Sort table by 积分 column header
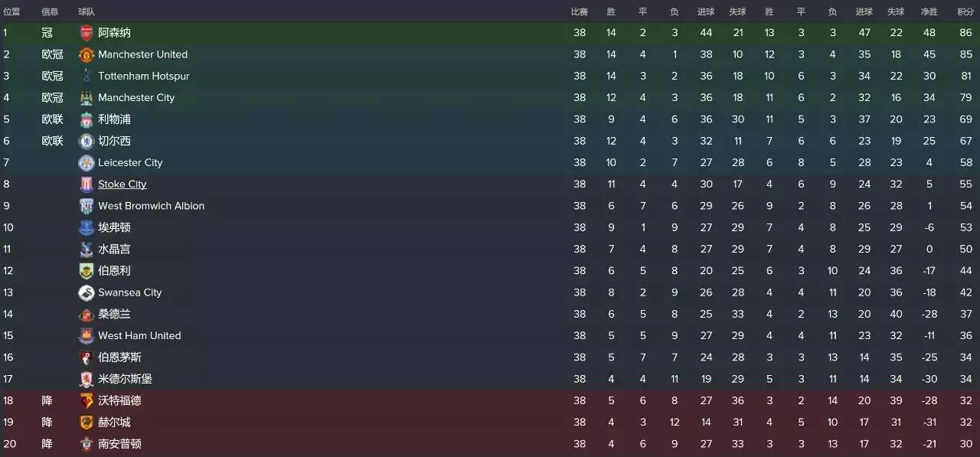 point(965,11)
